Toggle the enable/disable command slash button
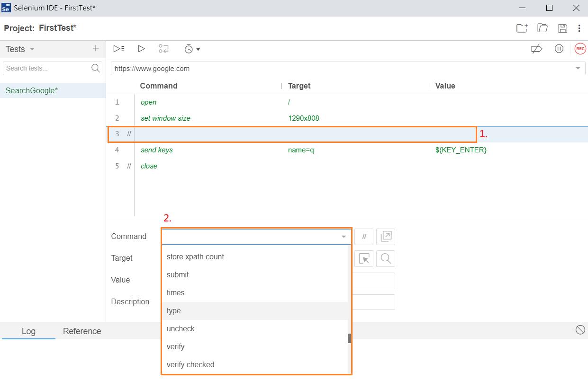The height and width of the screenshot is (380, 588). point(364,237)
